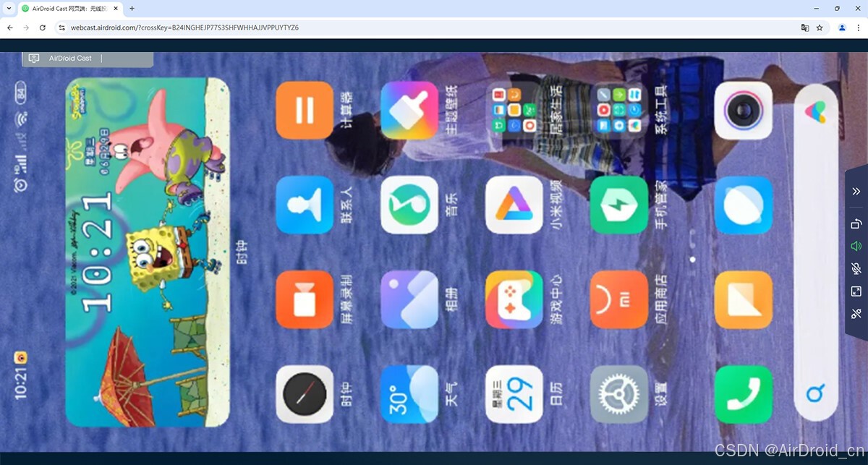The height and width of the screenshot is (465, 868).
Task: Enter fullscreen cast view
Action: [x=856, y=291]
